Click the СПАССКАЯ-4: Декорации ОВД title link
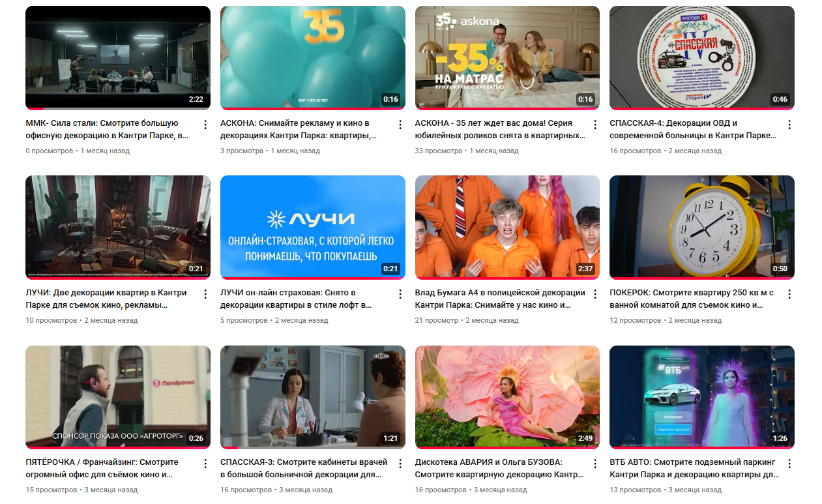The height and width of the screenshot is (504, 822). pos(692,129)
